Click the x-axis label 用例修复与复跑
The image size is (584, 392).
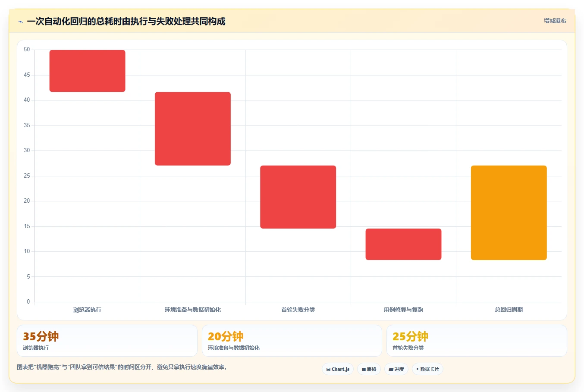(x=403, y=310)
